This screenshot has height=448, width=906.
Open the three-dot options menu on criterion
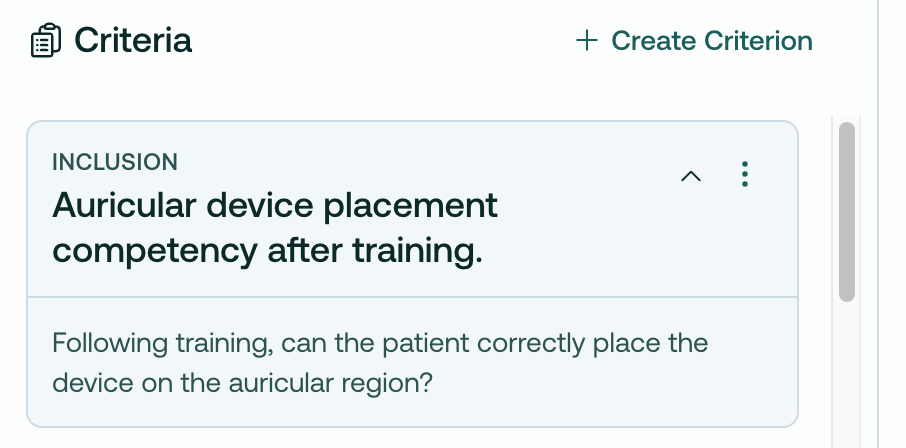pos(745,174)
